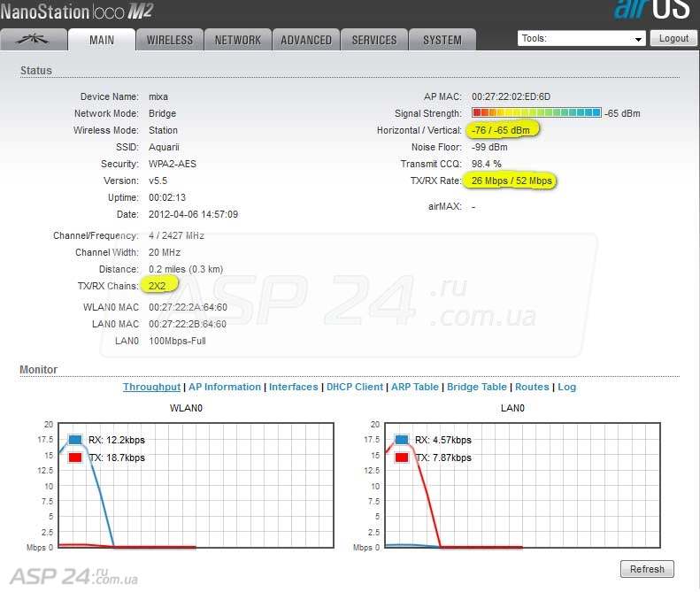Click the red TX legend square in WLAN0
Image resolution: width=700 pixels, height=592 pixels.
(75, 457)
